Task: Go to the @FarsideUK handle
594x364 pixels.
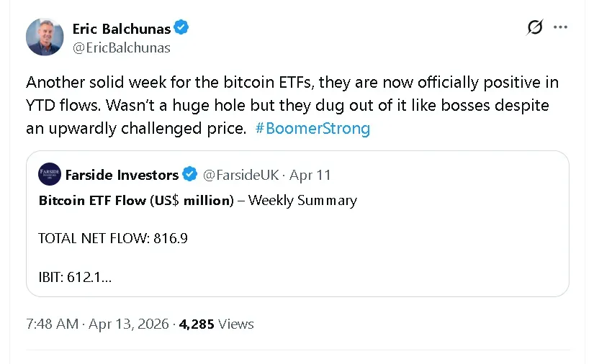Action: 240,175
